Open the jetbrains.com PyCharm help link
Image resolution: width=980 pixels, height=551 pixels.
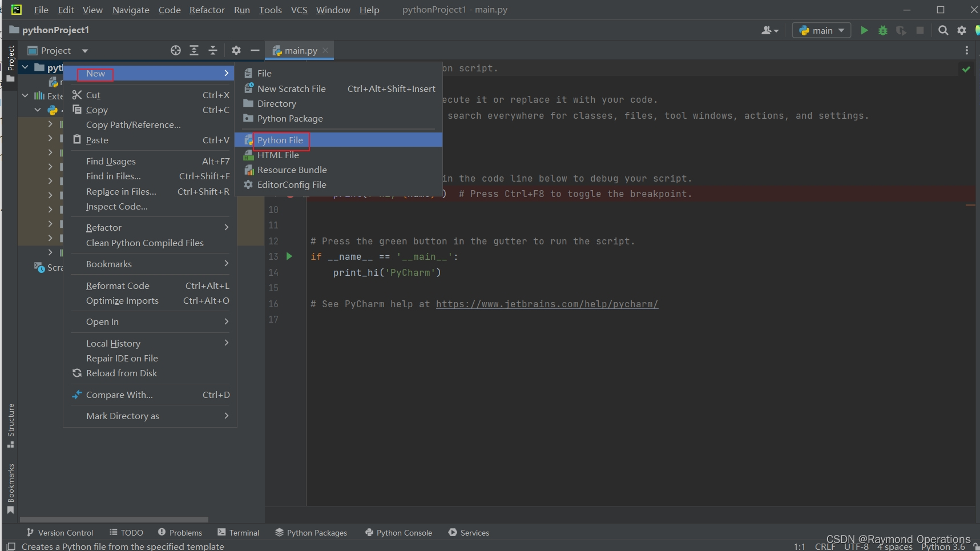[547, 304]
